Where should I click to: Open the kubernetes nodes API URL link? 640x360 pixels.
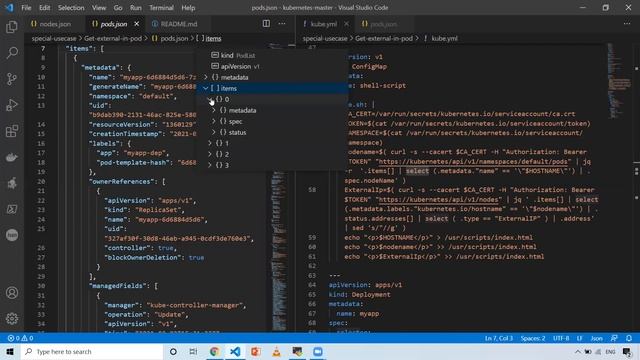pyautogui.click(x=438, y=200)
